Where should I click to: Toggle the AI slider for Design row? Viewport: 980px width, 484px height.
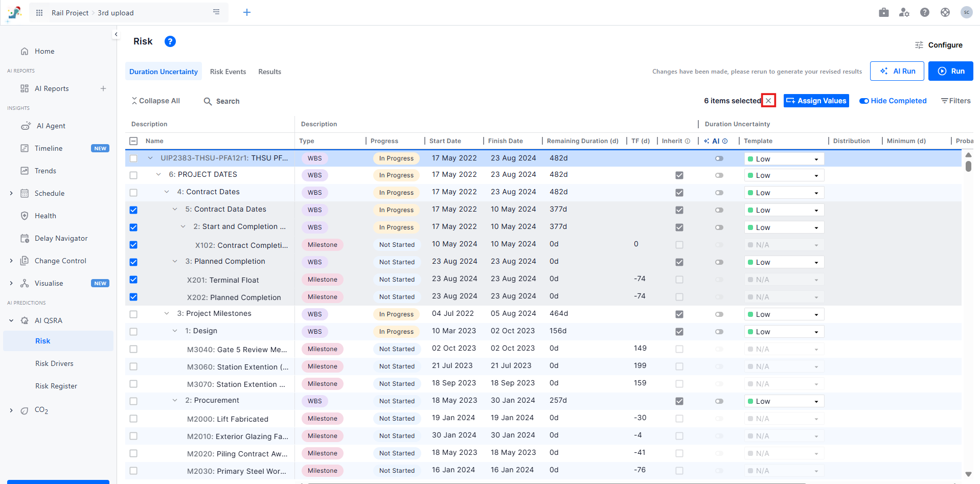pos(719,332)
